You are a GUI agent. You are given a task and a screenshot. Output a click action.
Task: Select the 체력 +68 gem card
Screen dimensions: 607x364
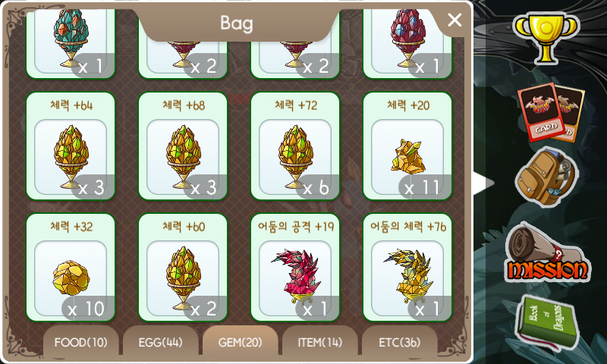[183, 146]
